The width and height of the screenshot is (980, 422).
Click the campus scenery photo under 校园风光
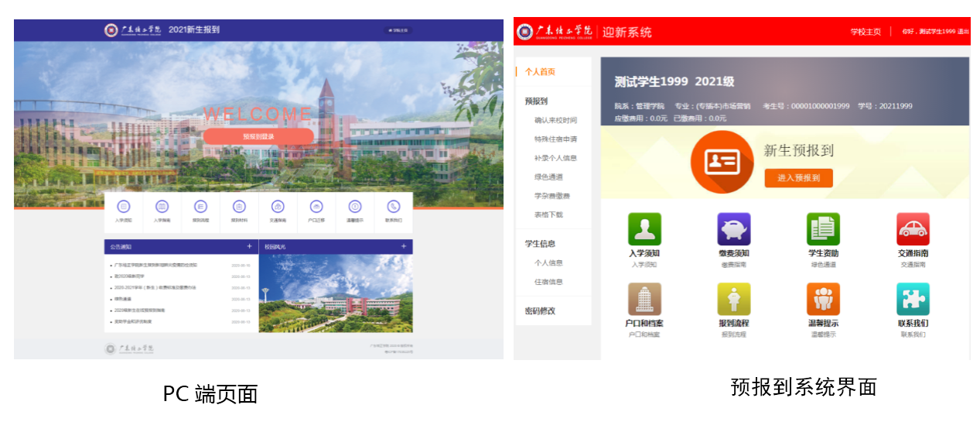click(x=335, y=293)
